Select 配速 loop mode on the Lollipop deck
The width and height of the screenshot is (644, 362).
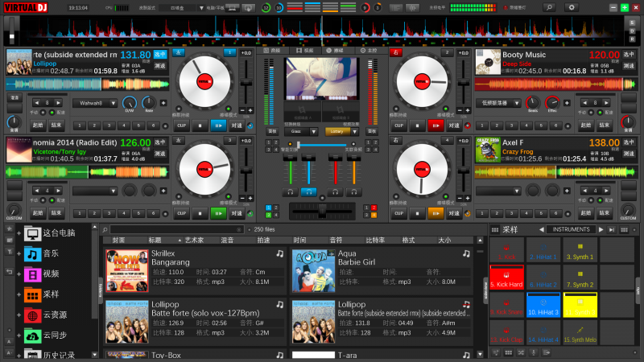click(x=52, y=113)
